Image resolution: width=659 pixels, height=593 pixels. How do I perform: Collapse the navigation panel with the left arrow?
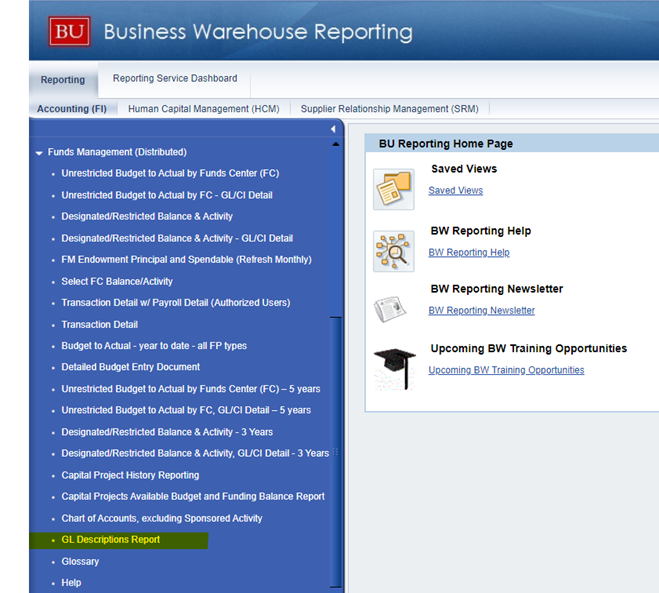[x=333, y=129]
